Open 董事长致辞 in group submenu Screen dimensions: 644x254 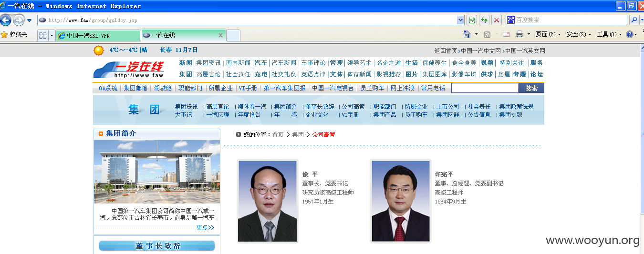point(320,107)
